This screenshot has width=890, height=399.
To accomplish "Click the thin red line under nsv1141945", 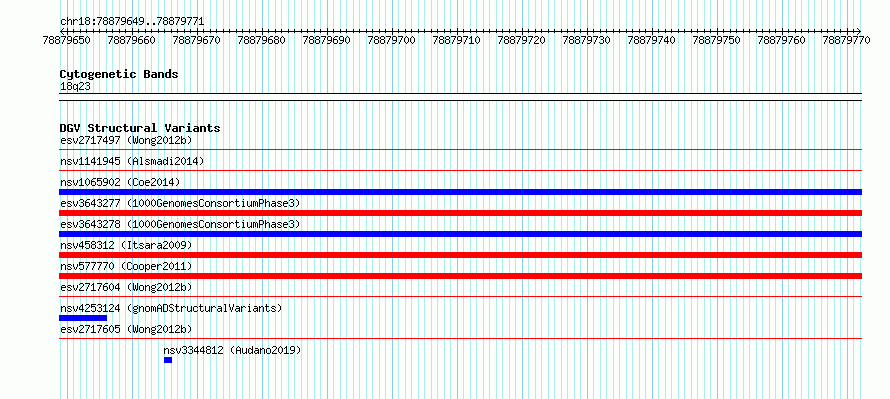I will 460,170.
